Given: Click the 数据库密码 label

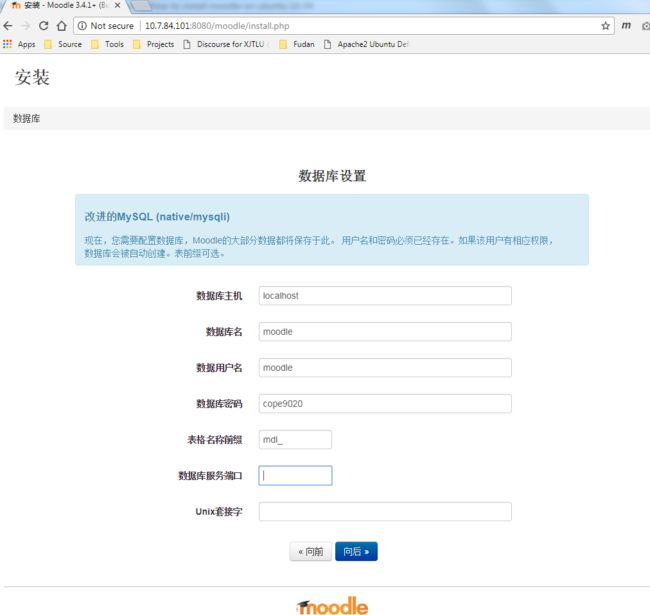Looking at the screenshot, I should point(219,404).
